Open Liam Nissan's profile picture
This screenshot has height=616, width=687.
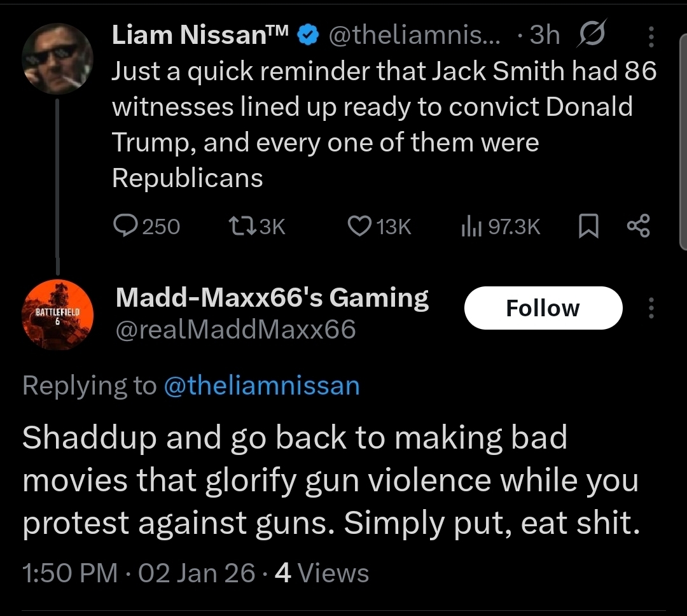[x=58, y=59]
